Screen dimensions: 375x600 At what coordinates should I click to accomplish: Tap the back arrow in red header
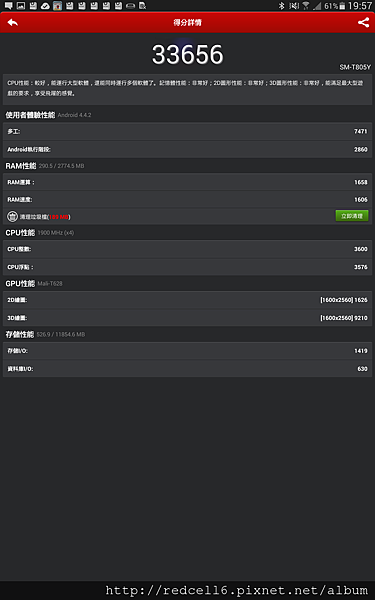pyautogui.click(x=13, y=23)
